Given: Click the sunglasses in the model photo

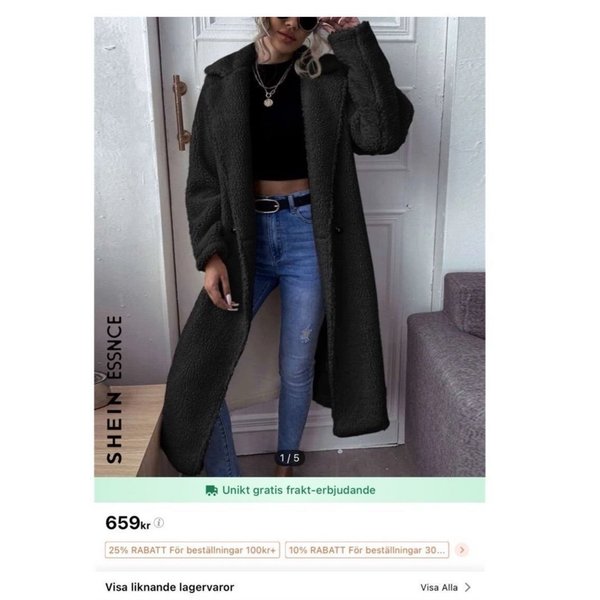Looking at the screenshot, I should pos(297,23).
